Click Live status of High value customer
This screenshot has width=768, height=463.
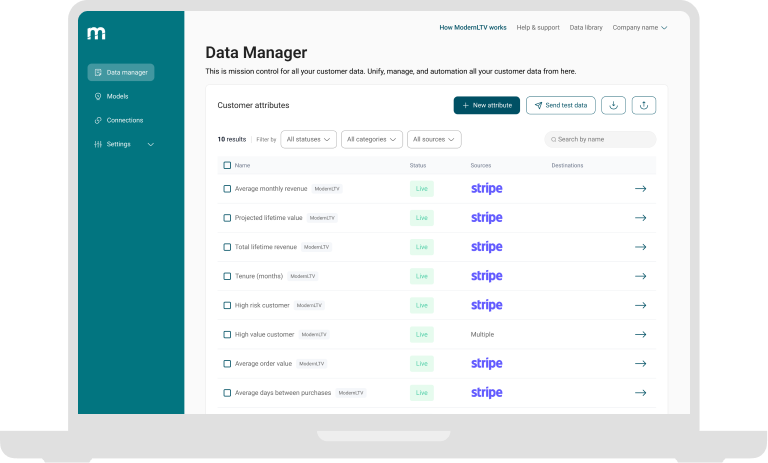click(x=422, y=335)
